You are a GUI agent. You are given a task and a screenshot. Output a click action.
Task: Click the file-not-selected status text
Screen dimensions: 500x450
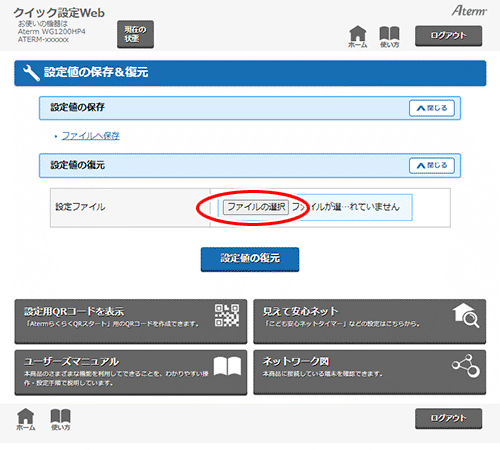(x=346, y=207)
